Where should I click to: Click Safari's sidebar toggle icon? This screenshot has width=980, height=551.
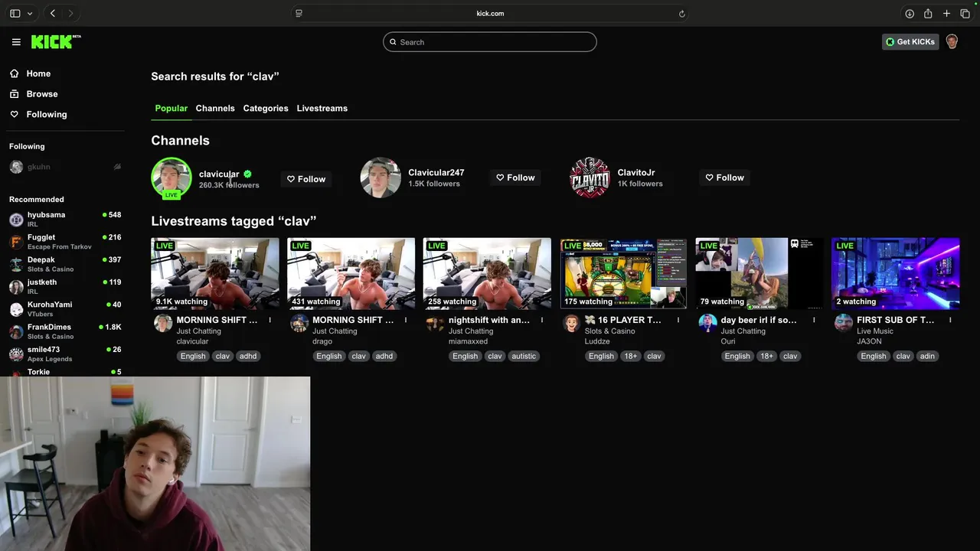(x=15, y=13)
